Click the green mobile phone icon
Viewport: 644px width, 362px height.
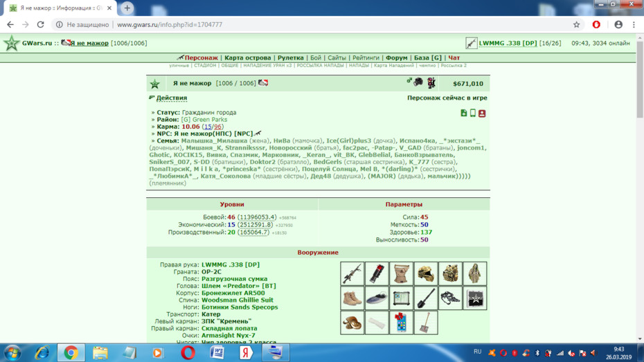point(473,113)
